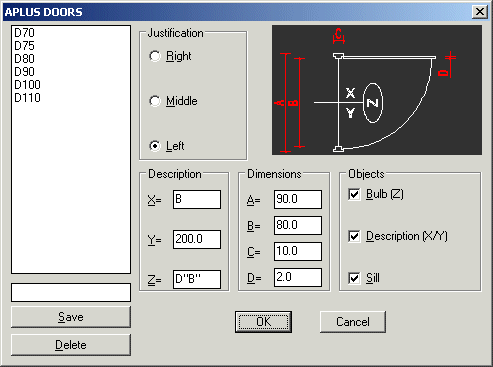The width and height of the screenshot is (493, 367).
Task: Cancel the Aplus Doors dialog
Action: (x=353, y=322)
